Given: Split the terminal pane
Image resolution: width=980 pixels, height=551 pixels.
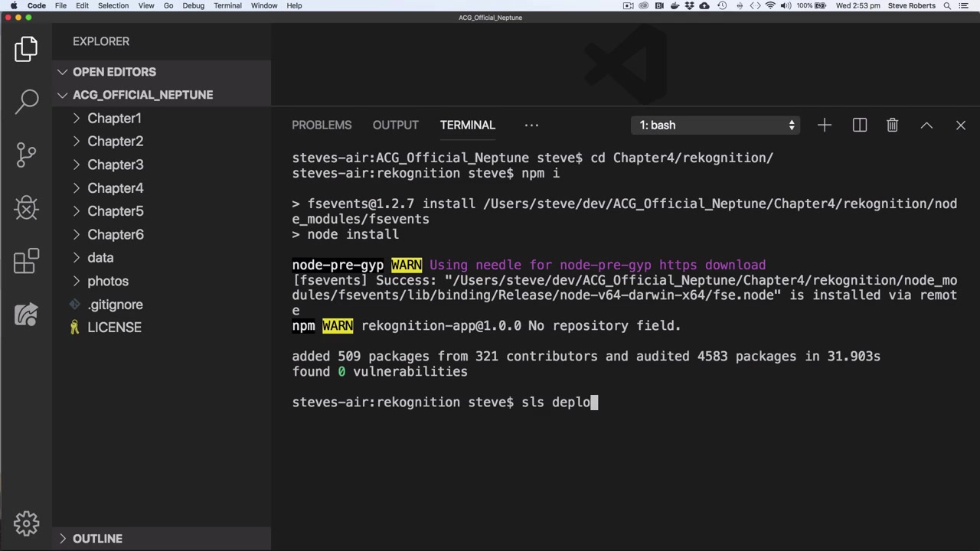Looking at the screenshot, I should 860,125.
